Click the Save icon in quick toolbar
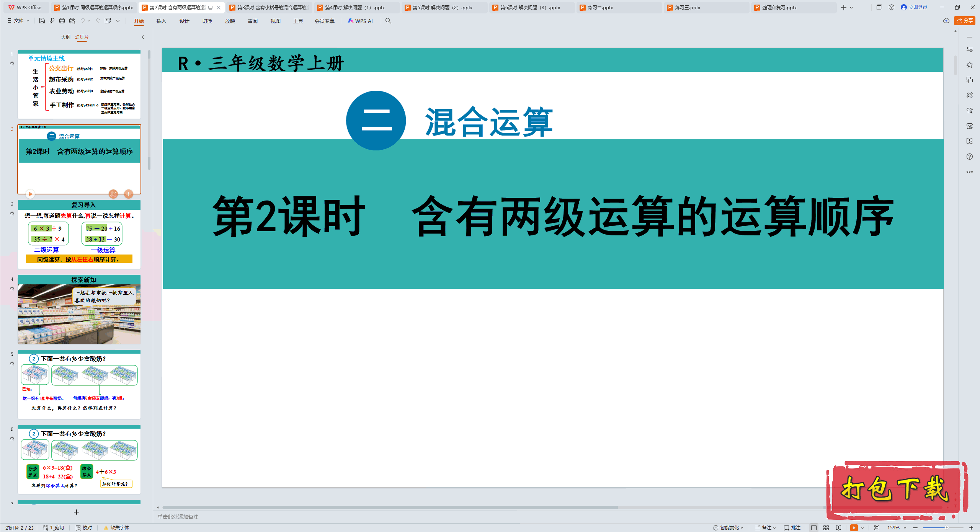This screenshot has width=980, height=532. point(42,21)
